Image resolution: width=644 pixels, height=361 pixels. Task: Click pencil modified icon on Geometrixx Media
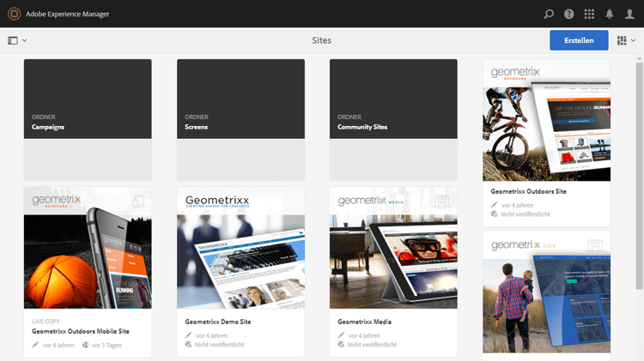point(341,335)
